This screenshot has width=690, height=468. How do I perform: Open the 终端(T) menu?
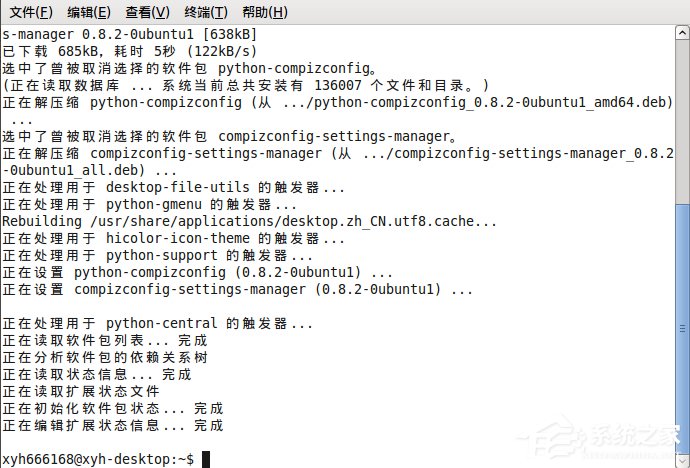(x=205, y=12)
